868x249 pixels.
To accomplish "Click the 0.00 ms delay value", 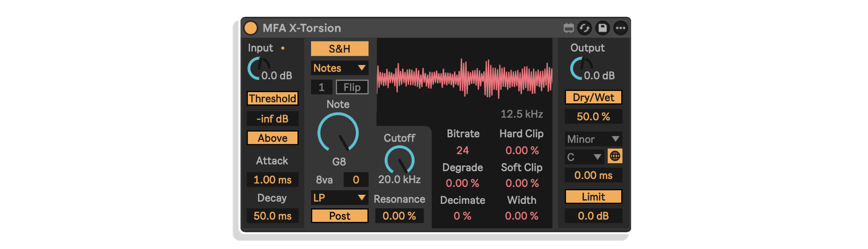I will [x=594, y=175].
